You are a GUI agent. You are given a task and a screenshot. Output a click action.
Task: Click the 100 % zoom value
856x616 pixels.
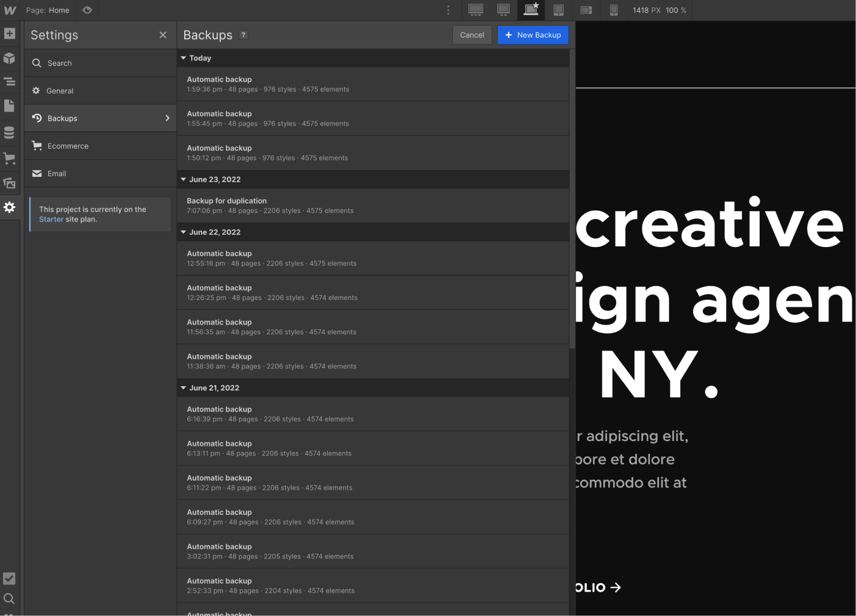pyautogui.click(x=676, y=10)
